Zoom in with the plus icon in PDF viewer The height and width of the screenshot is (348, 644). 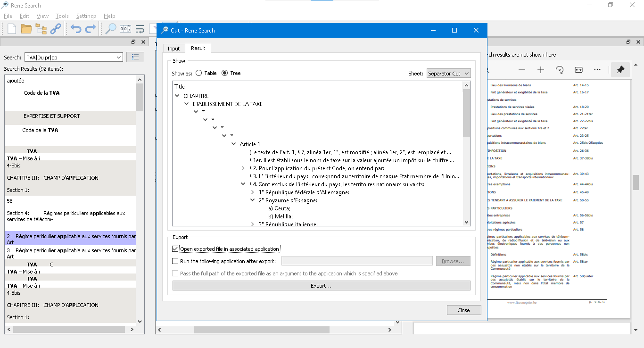541,70
